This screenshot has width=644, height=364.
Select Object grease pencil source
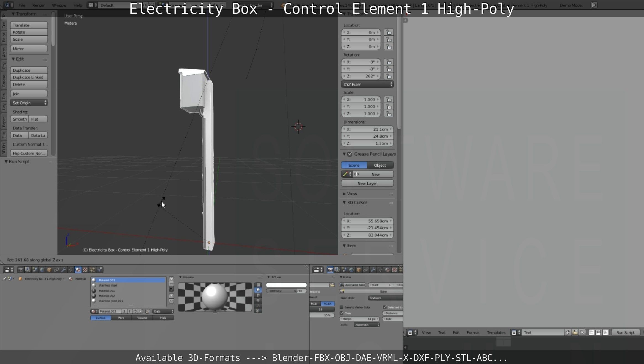pos(380,165)
